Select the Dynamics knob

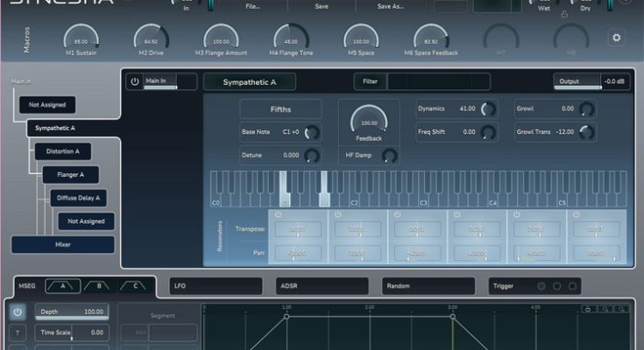(489, 109)
